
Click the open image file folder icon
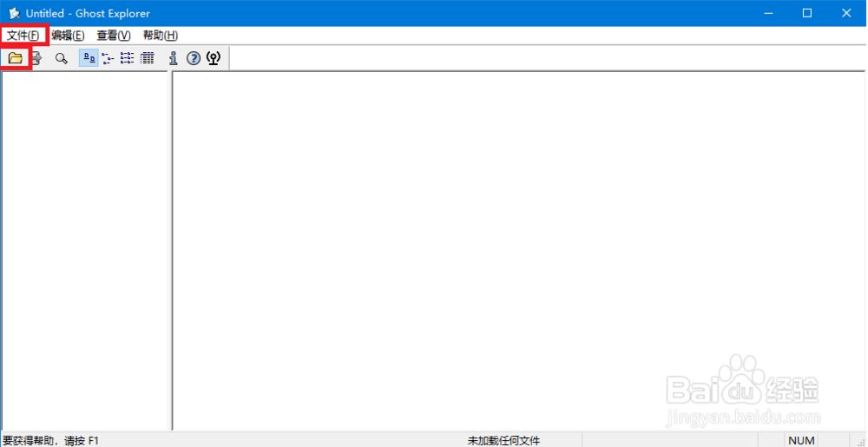click(x=15, y=58)
